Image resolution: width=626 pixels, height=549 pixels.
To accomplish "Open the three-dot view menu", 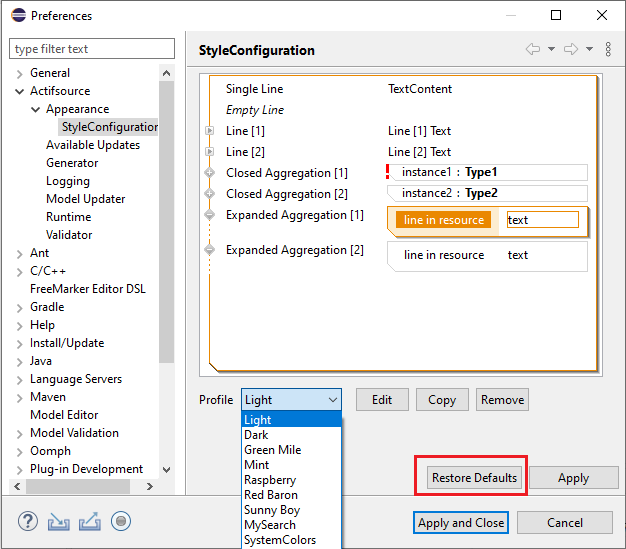I will pos(607,49).
